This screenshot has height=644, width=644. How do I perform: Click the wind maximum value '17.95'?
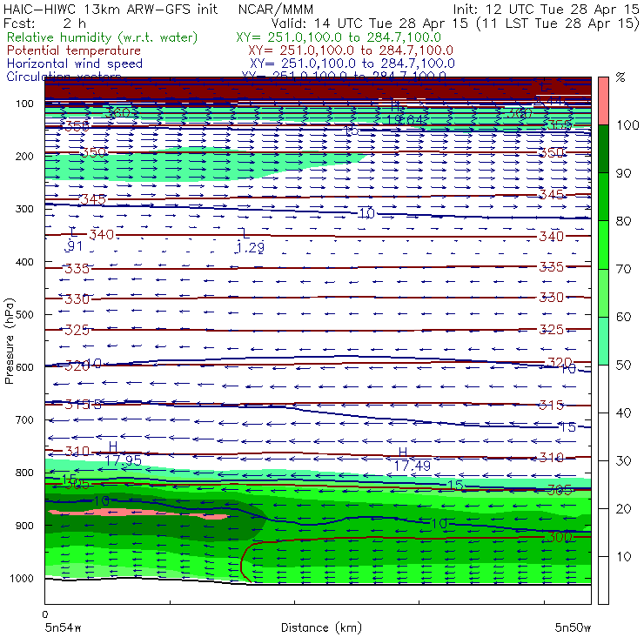coord(124,461)
